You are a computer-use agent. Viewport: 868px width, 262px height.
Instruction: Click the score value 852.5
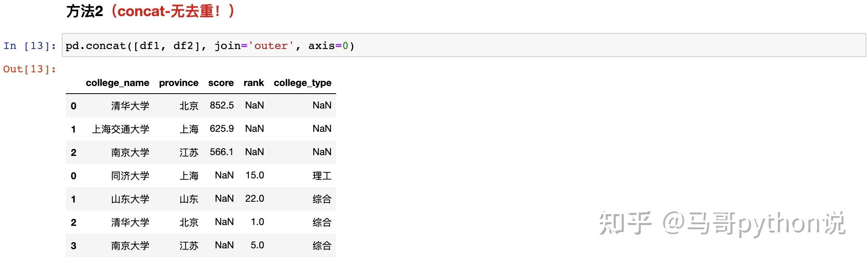(x=221, y=105)
